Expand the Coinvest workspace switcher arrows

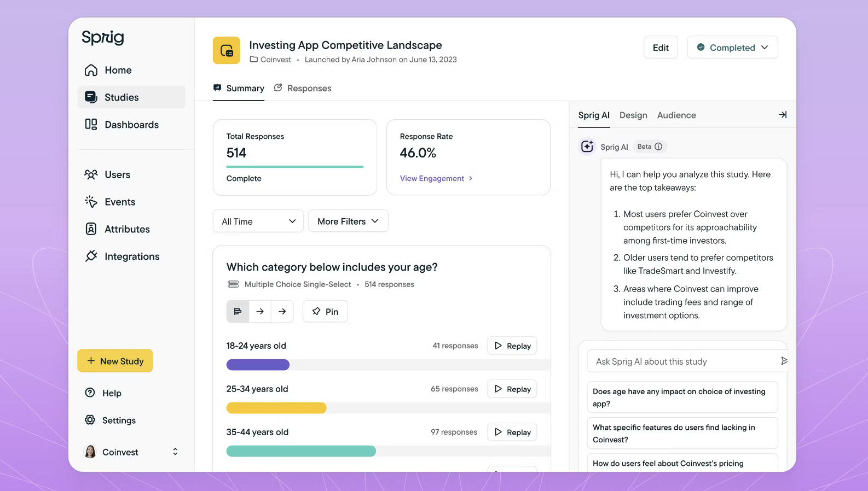point(175,452)
